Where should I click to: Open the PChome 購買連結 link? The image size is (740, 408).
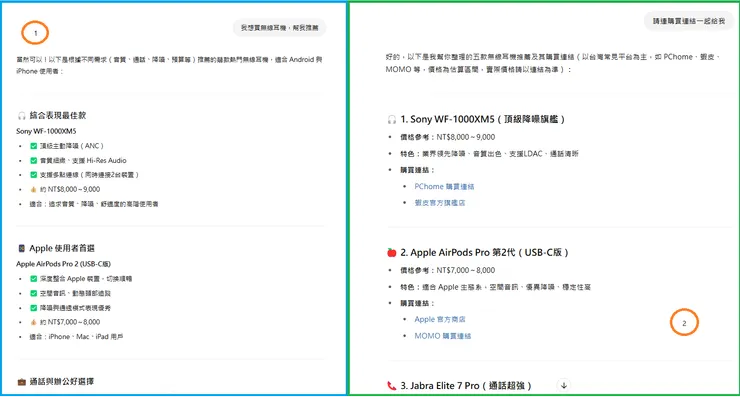[x=444, y=186]
